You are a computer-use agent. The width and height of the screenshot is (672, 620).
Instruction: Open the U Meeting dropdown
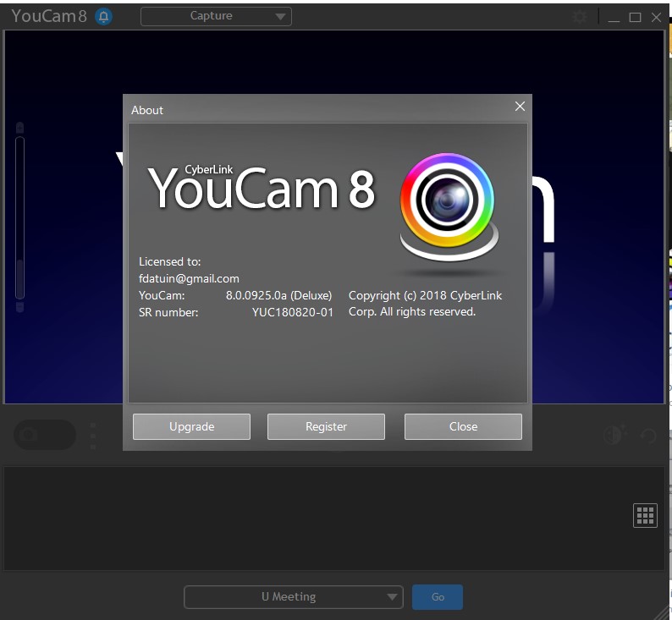click(294, 597)
